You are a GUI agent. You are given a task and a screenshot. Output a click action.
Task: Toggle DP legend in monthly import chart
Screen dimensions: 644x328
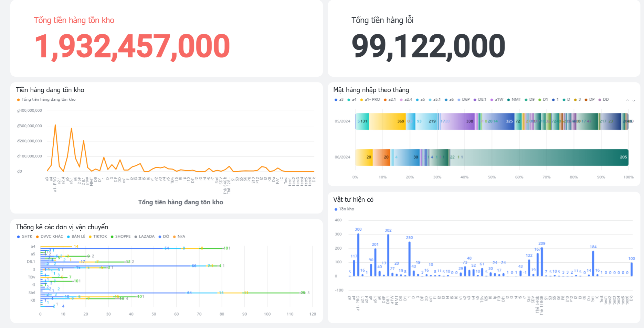590,99
